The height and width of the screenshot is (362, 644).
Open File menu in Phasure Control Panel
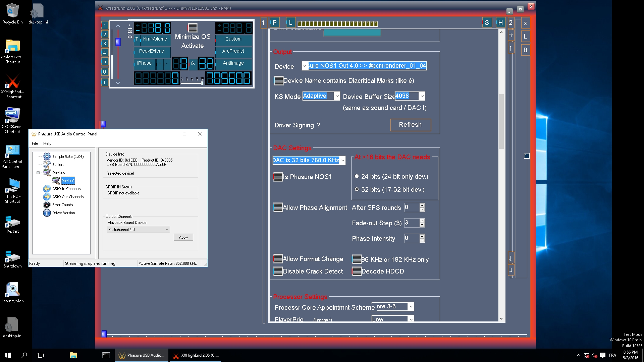point(35,143)
